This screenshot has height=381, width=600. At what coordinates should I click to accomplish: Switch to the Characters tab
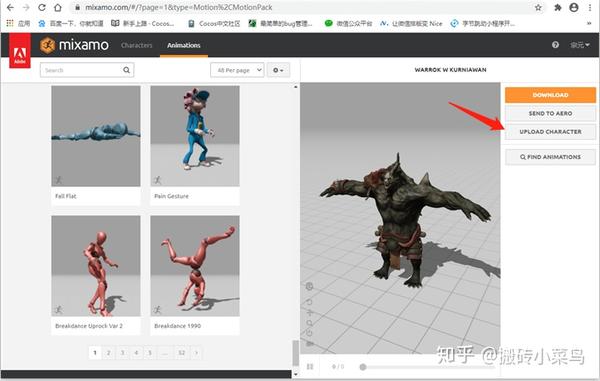pos(137,45)
